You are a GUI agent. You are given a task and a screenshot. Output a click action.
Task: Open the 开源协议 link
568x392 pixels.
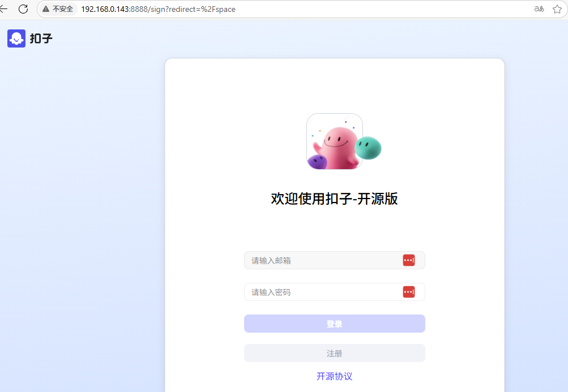(x=334, y=376)
